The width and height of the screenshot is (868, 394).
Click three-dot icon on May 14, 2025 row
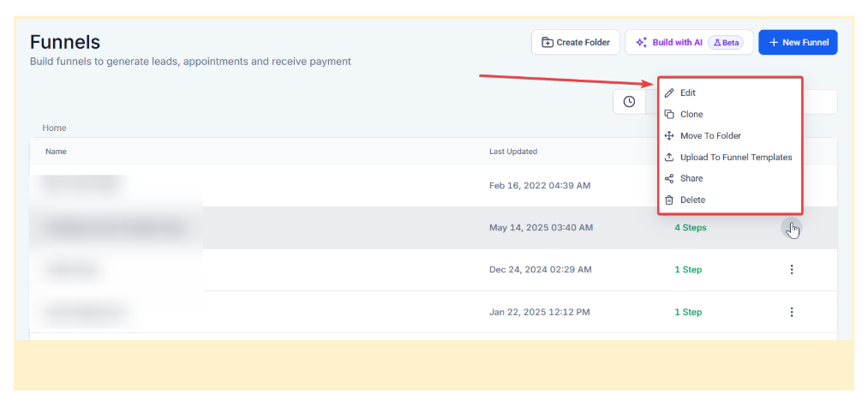pyautogui.click(x=791, y=228)
